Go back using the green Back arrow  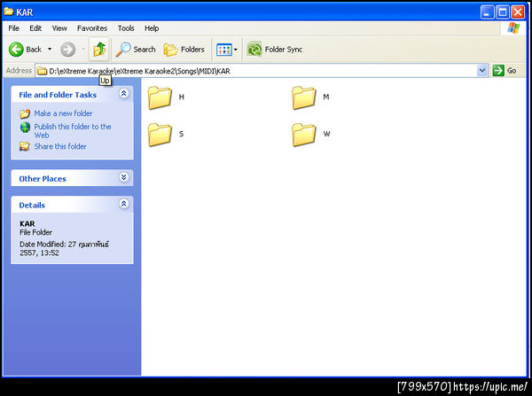(x=25, y=50)
